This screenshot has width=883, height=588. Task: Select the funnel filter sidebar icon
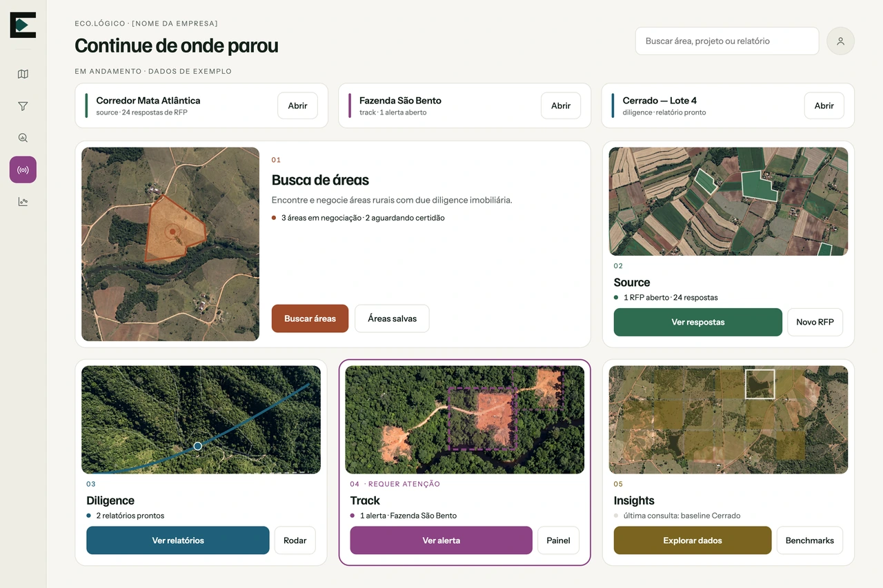[23, 106]
